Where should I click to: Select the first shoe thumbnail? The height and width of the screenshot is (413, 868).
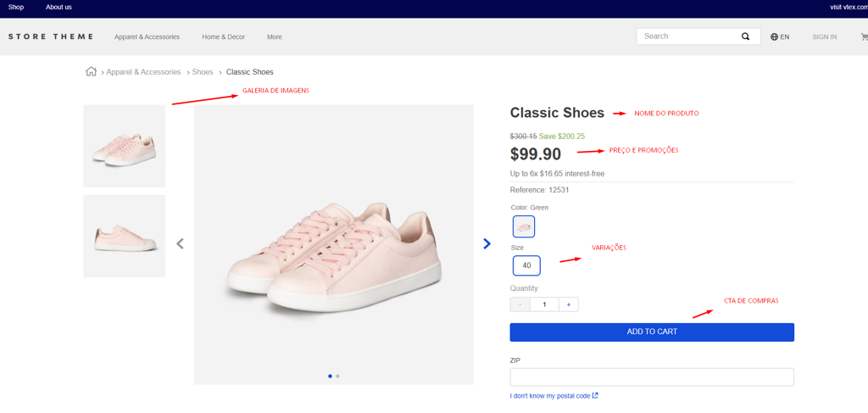pyautogui.click(x=124, y=146)
